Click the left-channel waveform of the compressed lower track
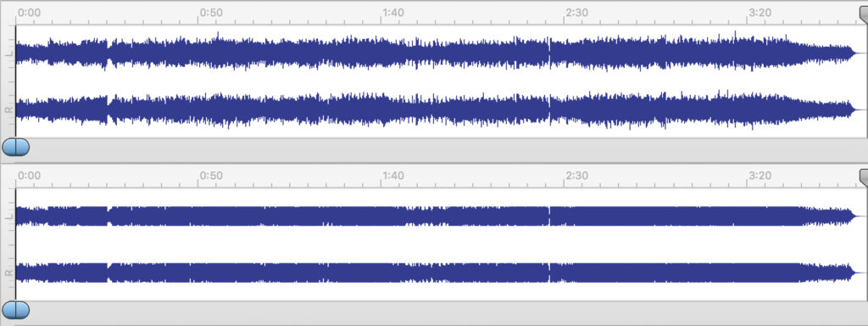The width and height of the screenshot is (868, 326). [437, 216]
